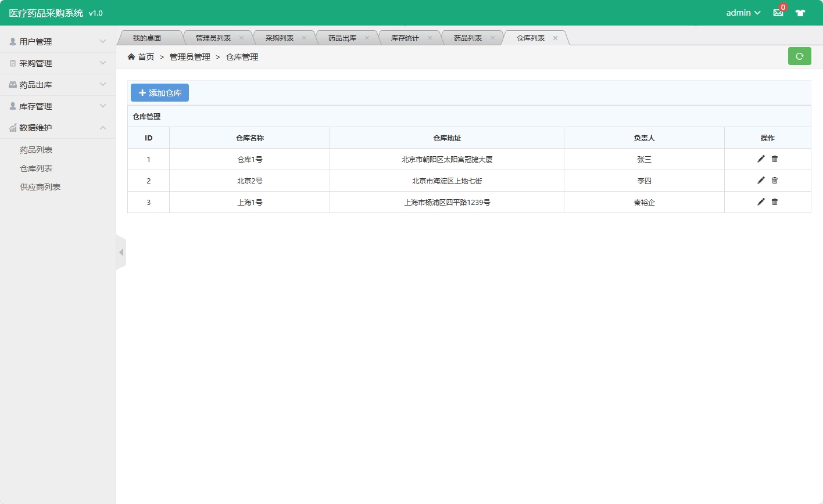Screen dimensions: 823x504
Task: Select the 药品出库 sidebar icon
Action: (x=13, y=84)
